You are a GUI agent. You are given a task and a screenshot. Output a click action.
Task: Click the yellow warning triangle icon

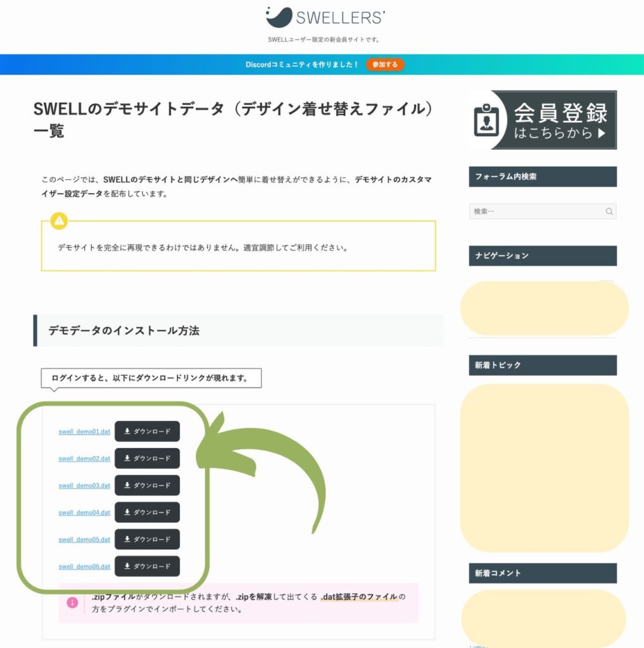(59, 221)
